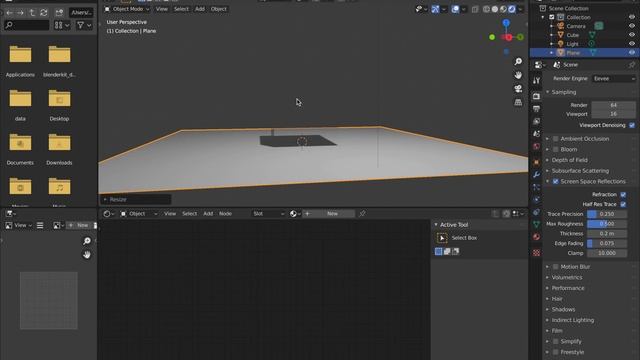
Task: Select Cube in the outliner
Action: click(x=573, y=35)
